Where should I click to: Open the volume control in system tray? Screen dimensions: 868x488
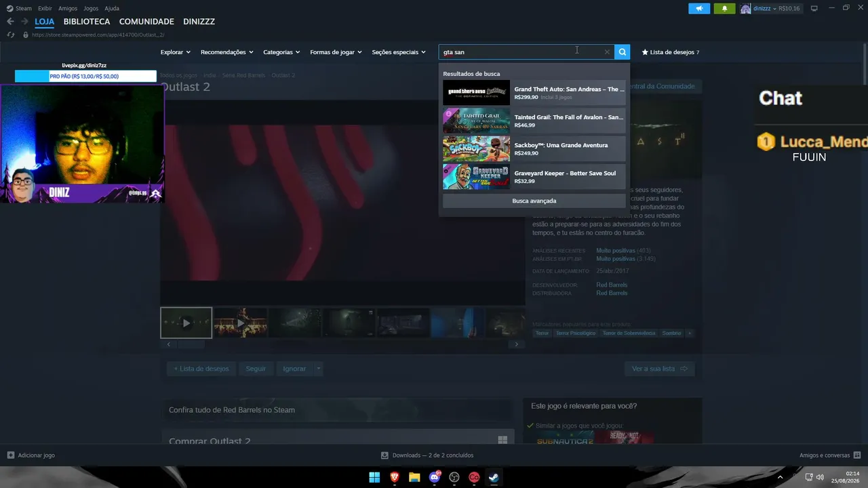[x=820, y=477]
